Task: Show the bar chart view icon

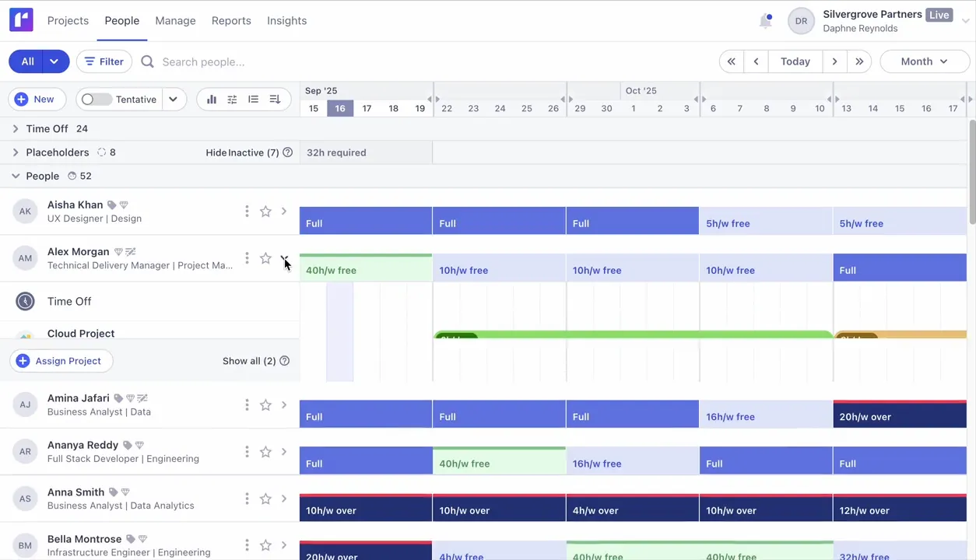Action: (x=212, y=100)
